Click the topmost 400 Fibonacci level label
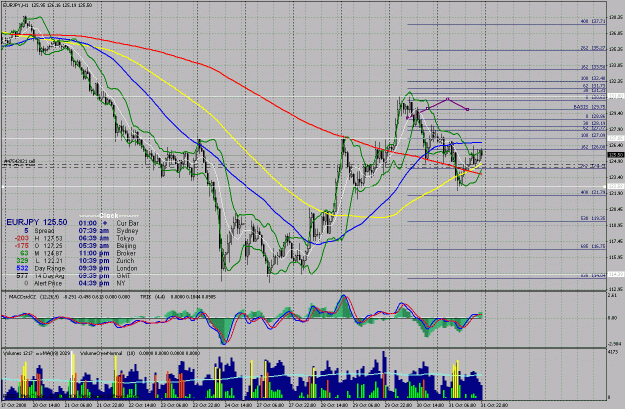 point(593,21)
